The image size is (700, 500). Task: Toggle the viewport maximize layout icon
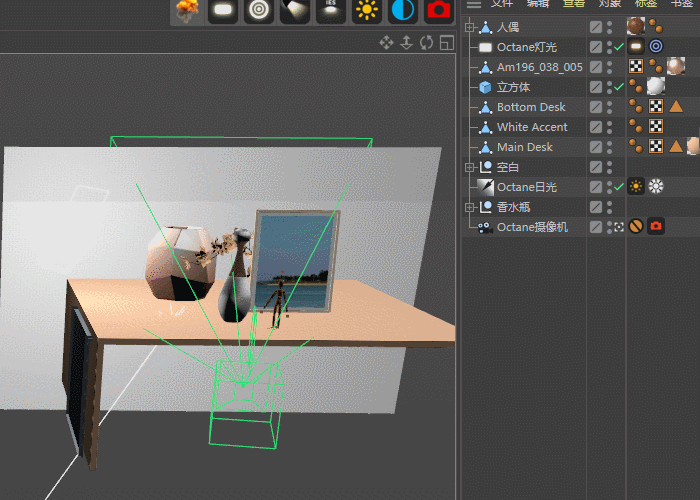447,43
